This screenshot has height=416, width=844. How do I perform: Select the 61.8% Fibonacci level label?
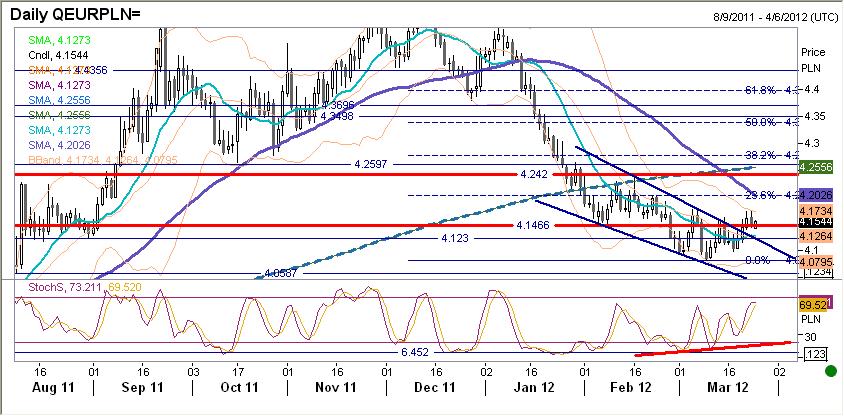(x=761, y=90)
